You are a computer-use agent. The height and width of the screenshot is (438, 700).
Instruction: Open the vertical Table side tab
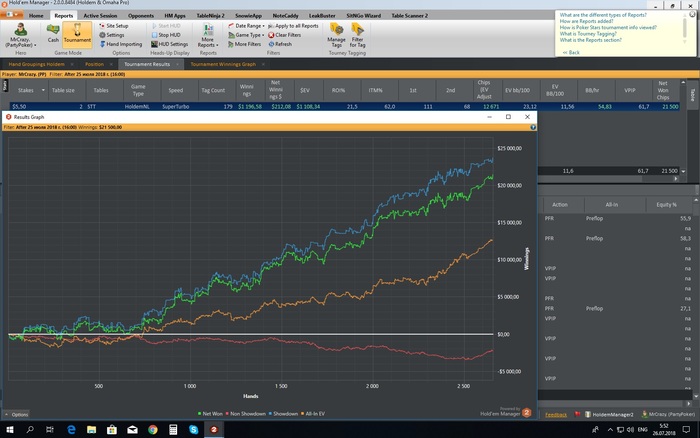pos(693,95)
